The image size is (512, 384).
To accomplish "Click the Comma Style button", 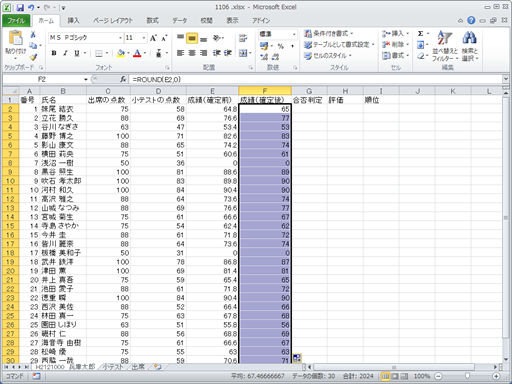I will [292, 46].
